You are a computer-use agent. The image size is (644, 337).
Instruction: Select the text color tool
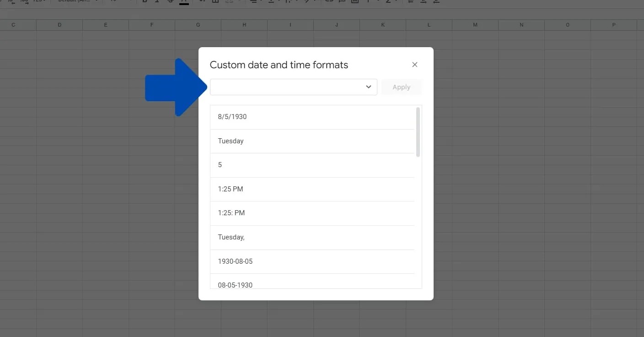tap(184, 1)
